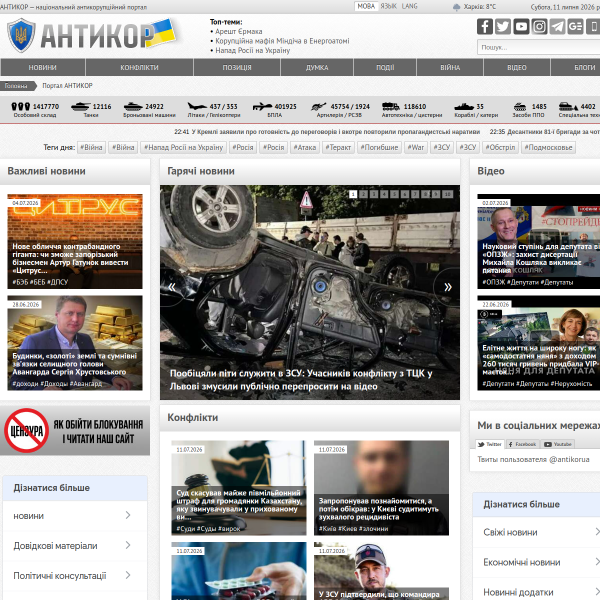Switch language to ЯЗЫК
Viewport: 600px width, 600px height.
tap(388, 6)
